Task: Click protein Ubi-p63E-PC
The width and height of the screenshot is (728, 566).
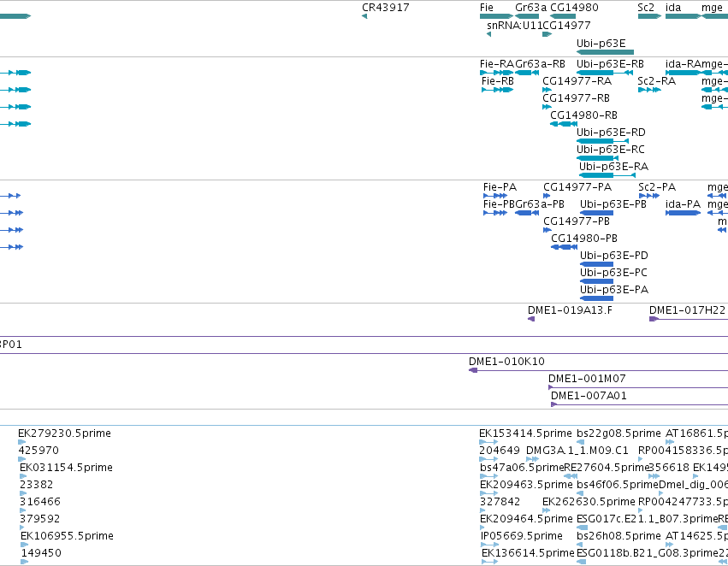Action: (x=613, y=273)
